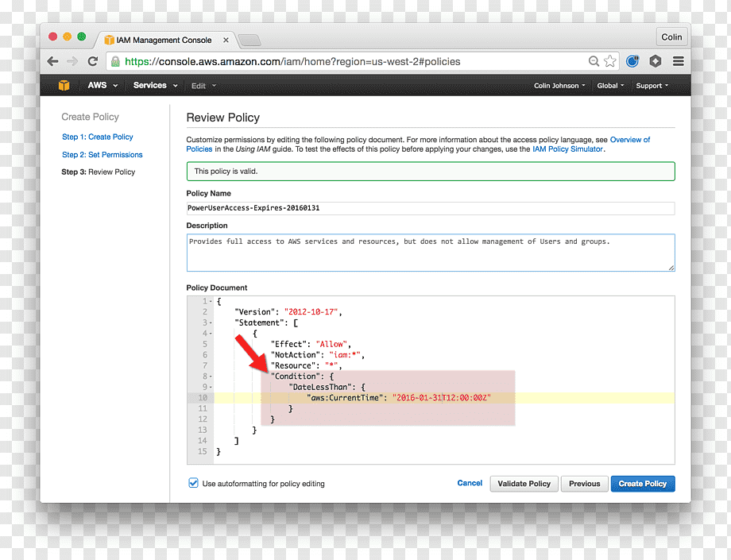Viewport: 731px width, 560px height.
Task: Open the Colin Johnson account menu
Action: pyautogui.click(x=559, y=86)
